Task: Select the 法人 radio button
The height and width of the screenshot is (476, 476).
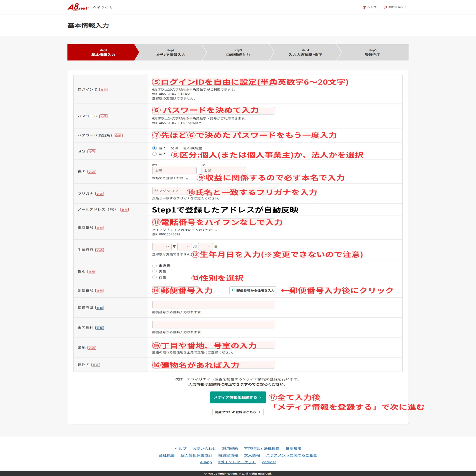Action: point(154,154)
